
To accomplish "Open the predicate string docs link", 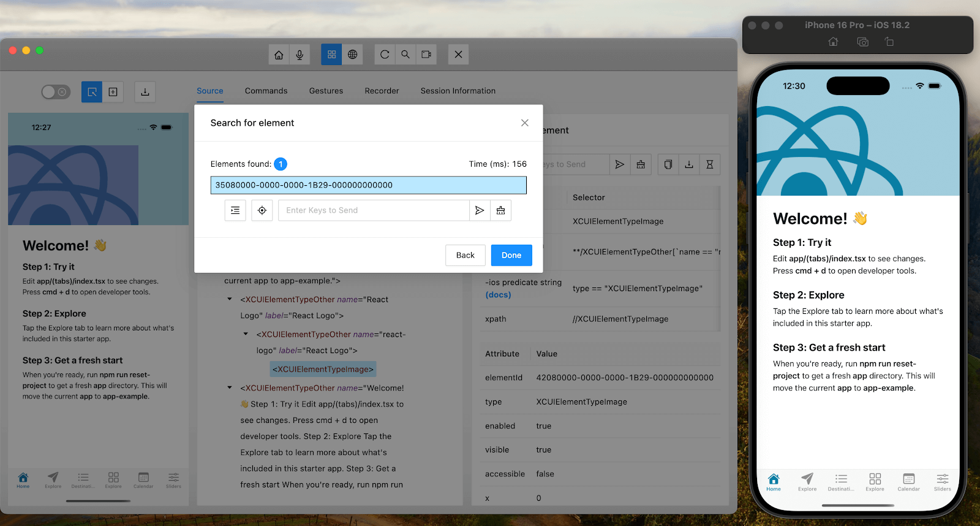I will click(498, 295).
